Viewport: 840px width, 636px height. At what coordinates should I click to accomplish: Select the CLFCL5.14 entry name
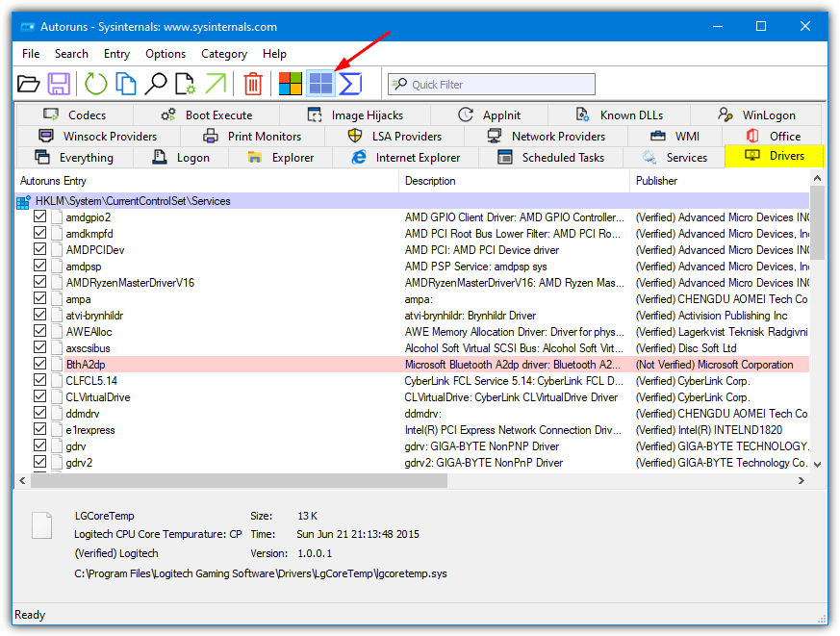pos(91,381)
